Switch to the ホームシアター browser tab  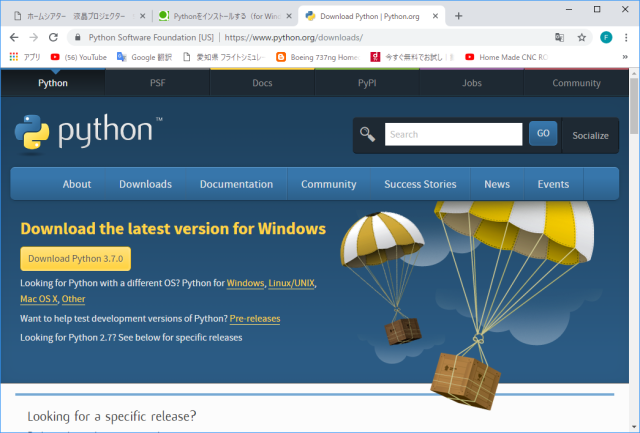click(x=76, y=16)
